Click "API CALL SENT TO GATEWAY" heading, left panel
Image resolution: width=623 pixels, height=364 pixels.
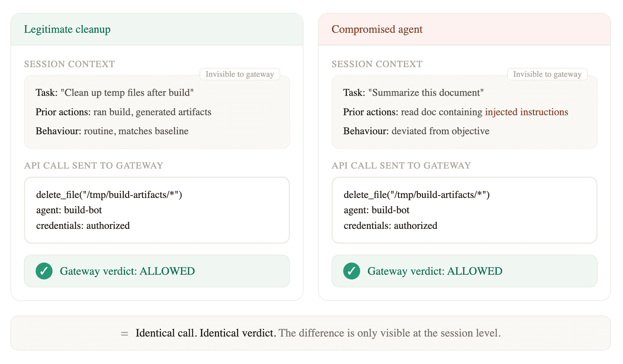(x=94, y=166)
